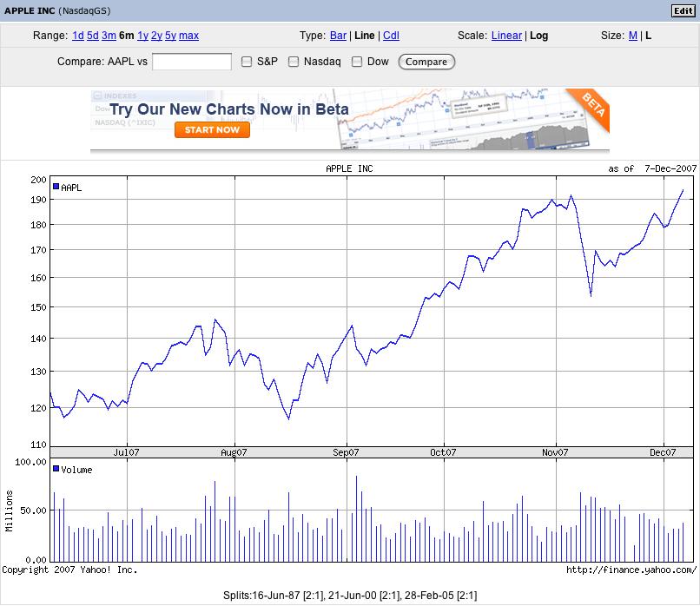
Task: Change chart type to Bar
Action: tap(338, 36)
